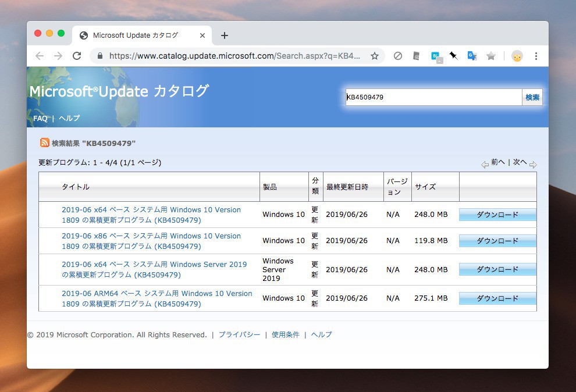The height and width of the screenshot is (392, 576).
Task: Sort by タイトル column header
Action: pos(75,187)
